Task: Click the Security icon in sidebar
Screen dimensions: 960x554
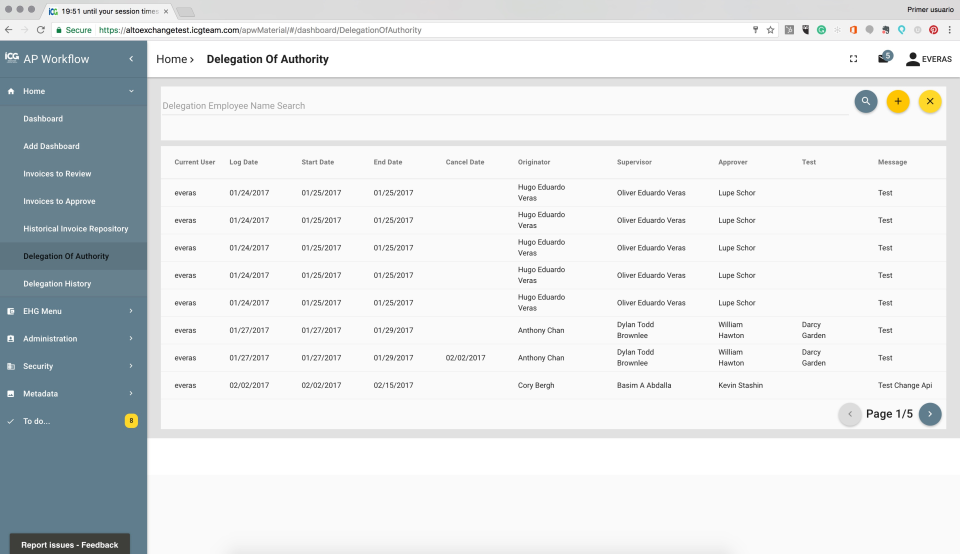Action: point(10,367)
